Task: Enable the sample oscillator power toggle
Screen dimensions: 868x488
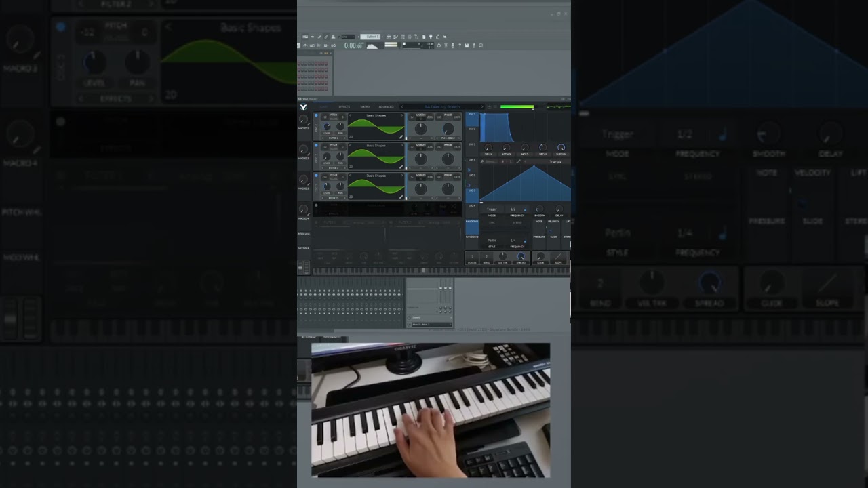Action: pyautogui.click(x=316, y=205)
